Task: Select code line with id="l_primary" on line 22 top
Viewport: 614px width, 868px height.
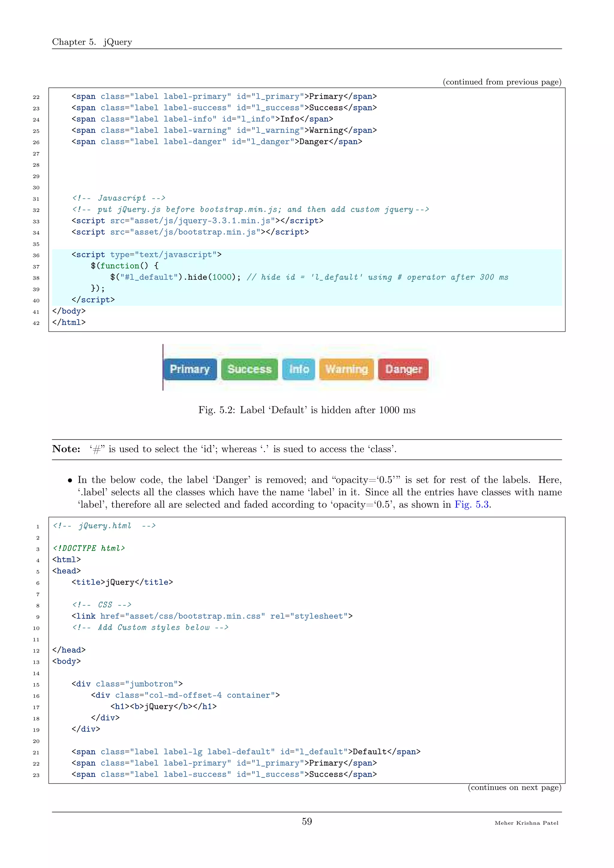Action: (x=224, y=97)
